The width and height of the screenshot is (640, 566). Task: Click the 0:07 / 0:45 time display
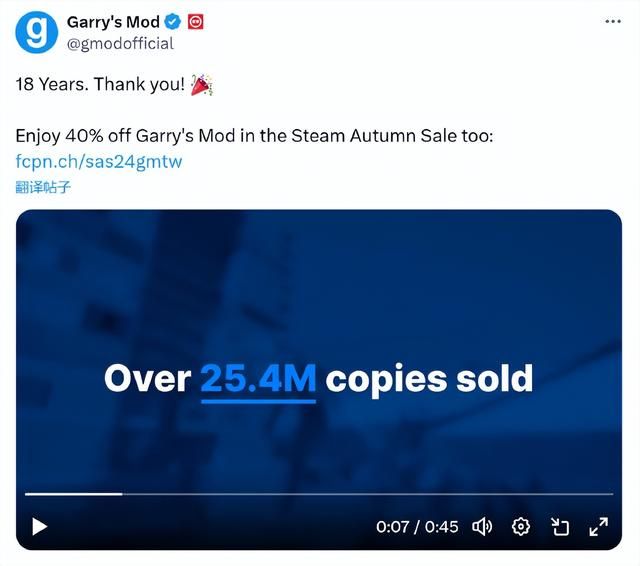[x=417, y=526]
